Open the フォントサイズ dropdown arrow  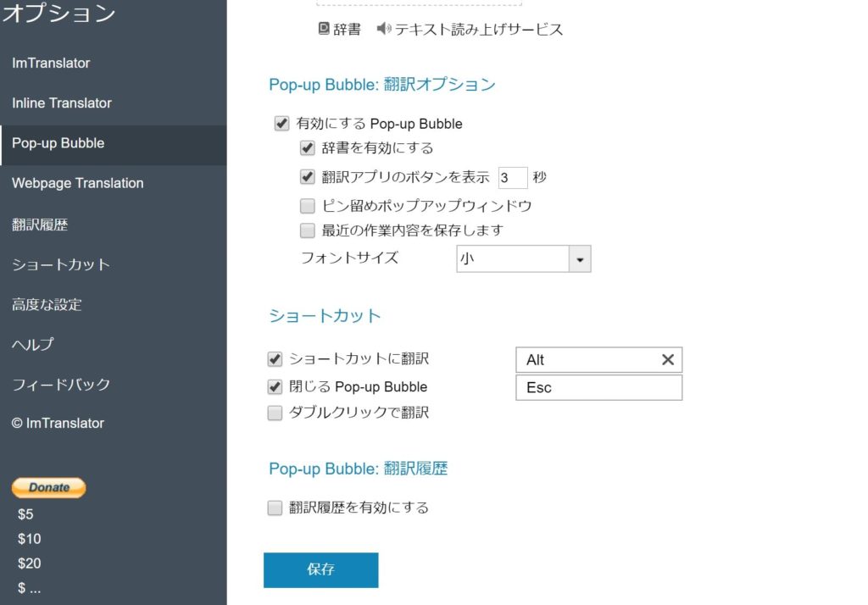coord(579,259)
